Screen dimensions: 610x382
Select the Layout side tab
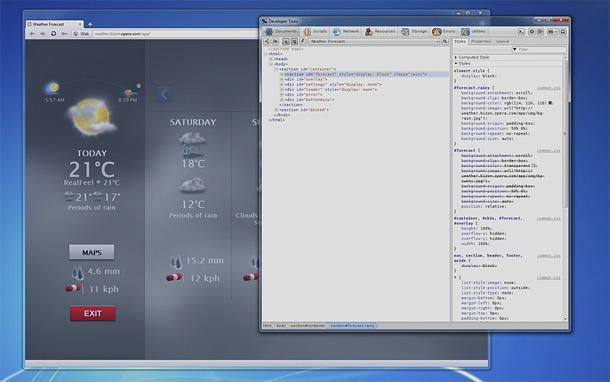502,41
